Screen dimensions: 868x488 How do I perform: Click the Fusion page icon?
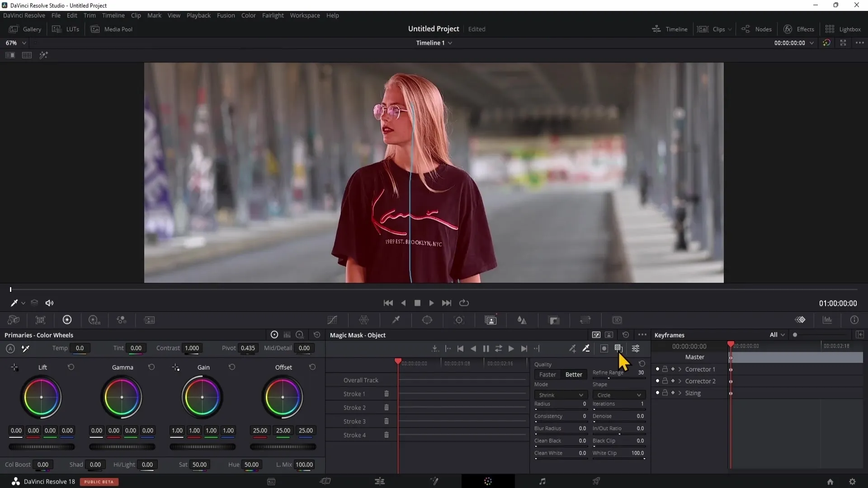[x=434, y=481]
